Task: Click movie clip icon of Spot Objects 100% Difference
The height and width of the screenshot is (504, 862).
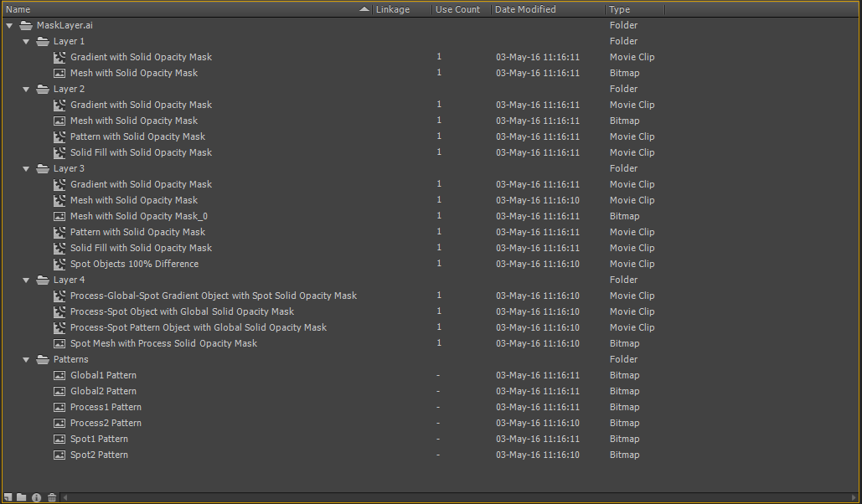Action: click(x=59, y=264)
